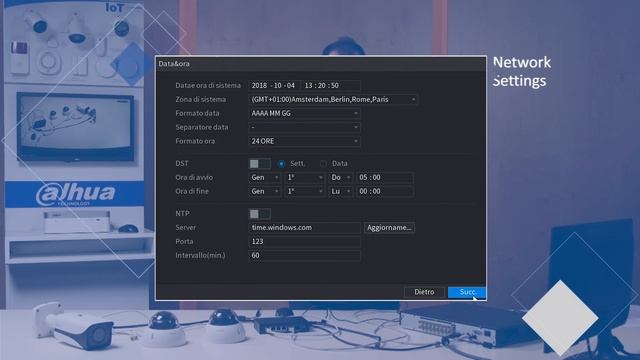Toggle the DST switch
The height and width of the screenshot is (360, 640).
pos(259,164)
